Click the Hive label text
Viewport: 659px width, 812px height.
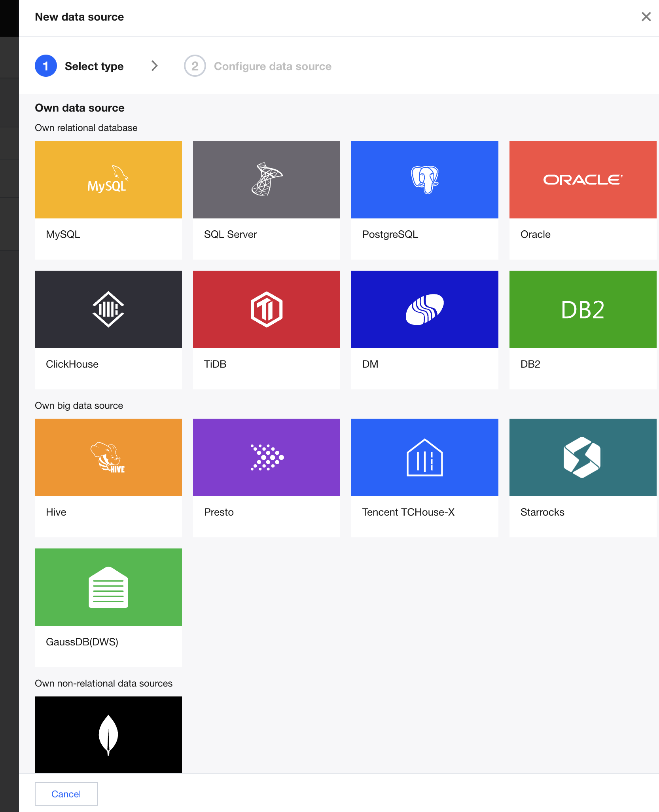56,512
